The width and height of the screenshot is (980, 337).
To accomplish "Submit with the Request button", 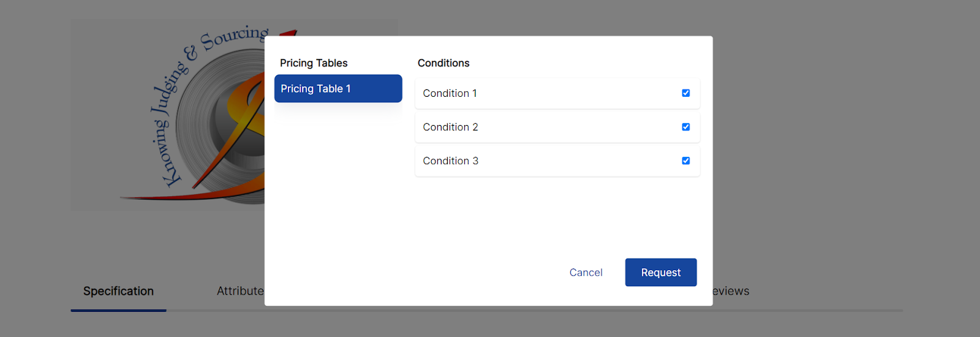I will pos(661,272).
